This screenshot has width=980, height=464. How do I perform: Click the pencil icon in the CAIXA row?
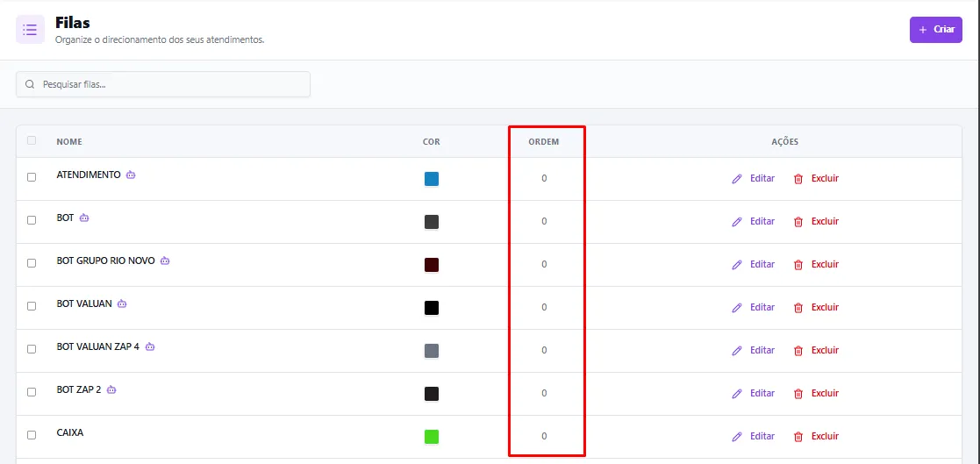(x=737, y=437)
